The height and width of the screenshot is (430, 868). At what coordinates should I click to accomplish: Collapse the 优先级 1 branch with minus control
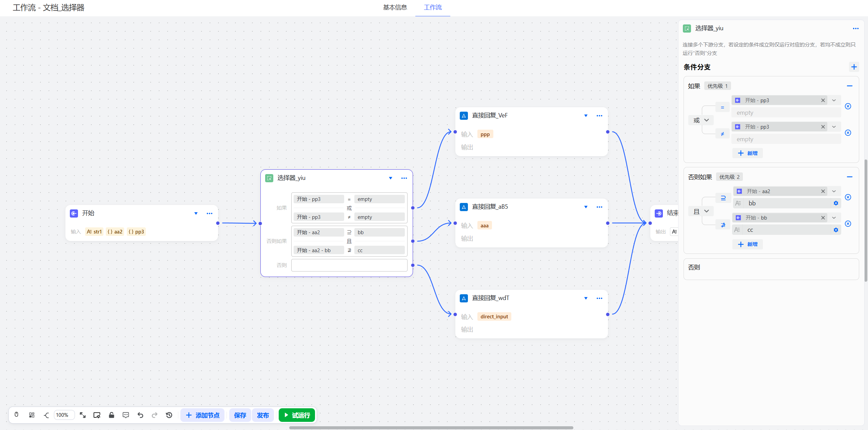click(x=850, y=86)
